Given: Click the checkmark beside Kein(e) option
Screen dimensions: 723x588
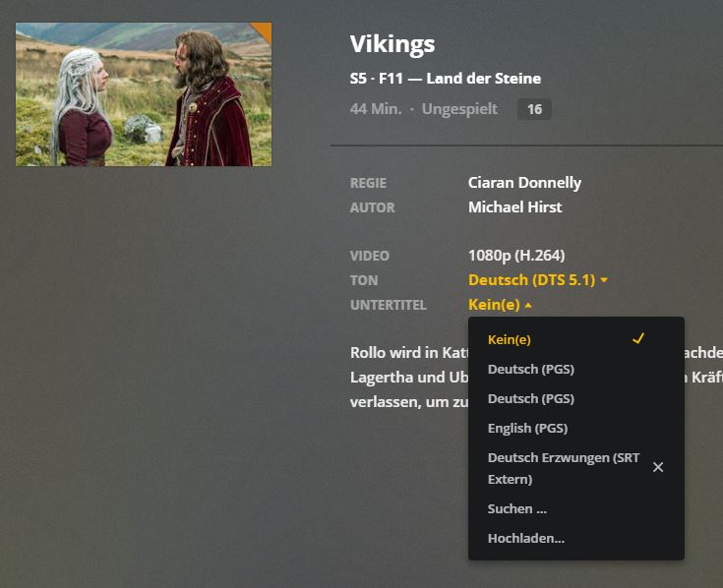Looking at the screenshot, I should (638, 338).
